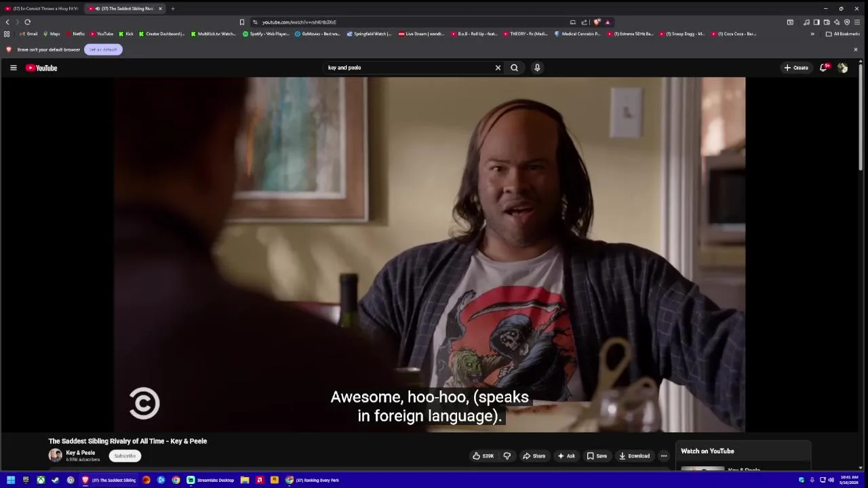The image size is (868, 488).
Task: Click the page vertical scrollbar
Action: tap(861, 115)
